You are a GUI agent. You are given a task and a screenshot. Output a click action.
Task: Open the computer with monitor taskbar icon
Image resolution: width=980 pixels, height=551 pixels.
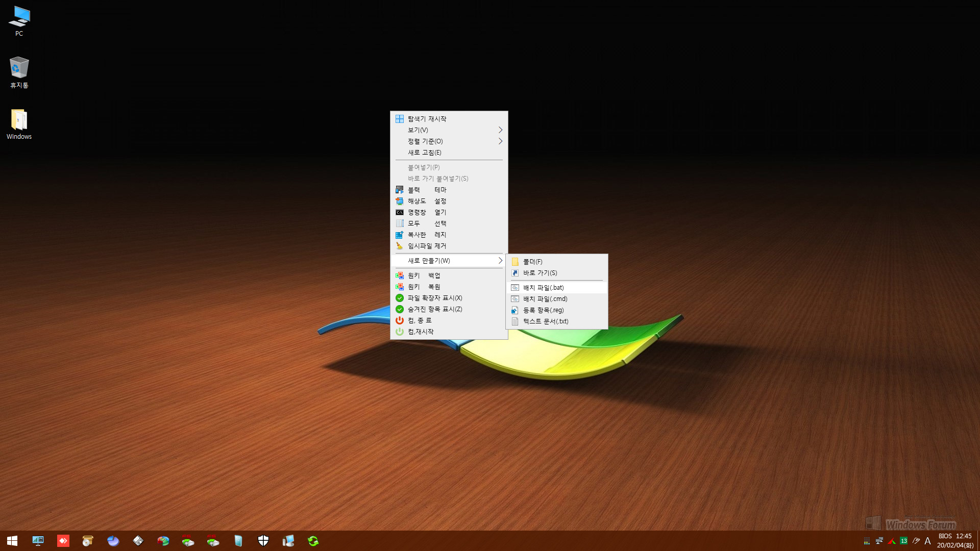[x=288, y=541]
